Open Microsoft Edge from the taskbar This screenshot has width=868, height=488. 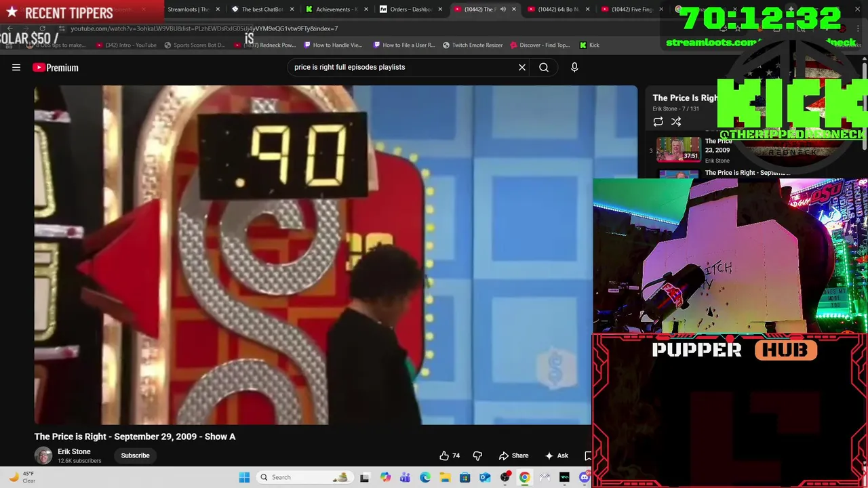coord(425,477)
